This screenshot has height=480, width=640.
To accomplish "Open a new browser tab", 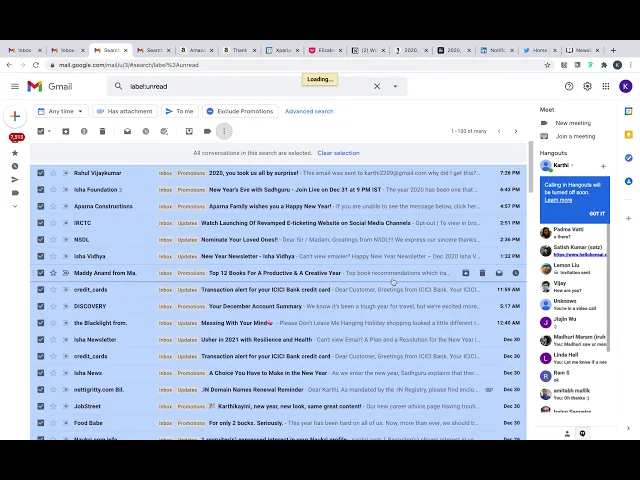I will tap(613, 50).
